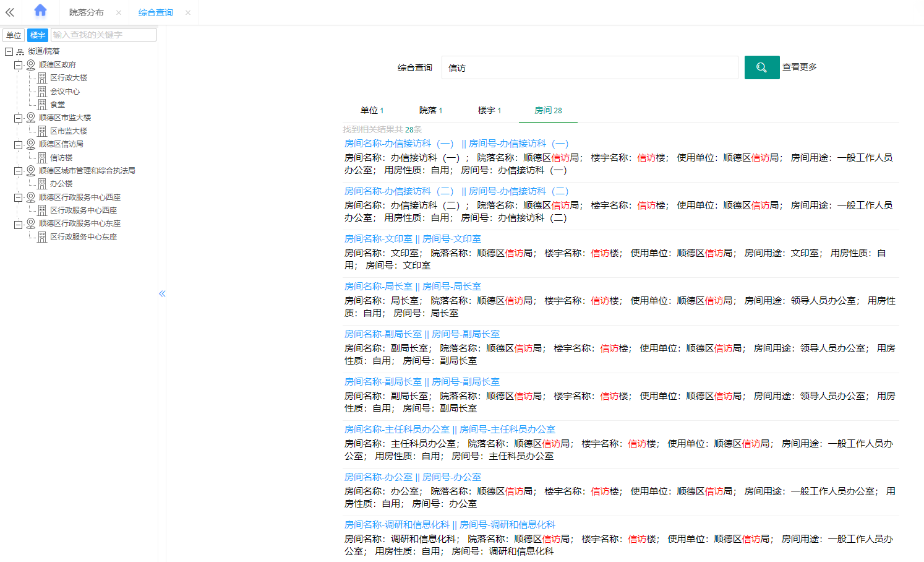Click the building icon of 区行政大楼

42,78
